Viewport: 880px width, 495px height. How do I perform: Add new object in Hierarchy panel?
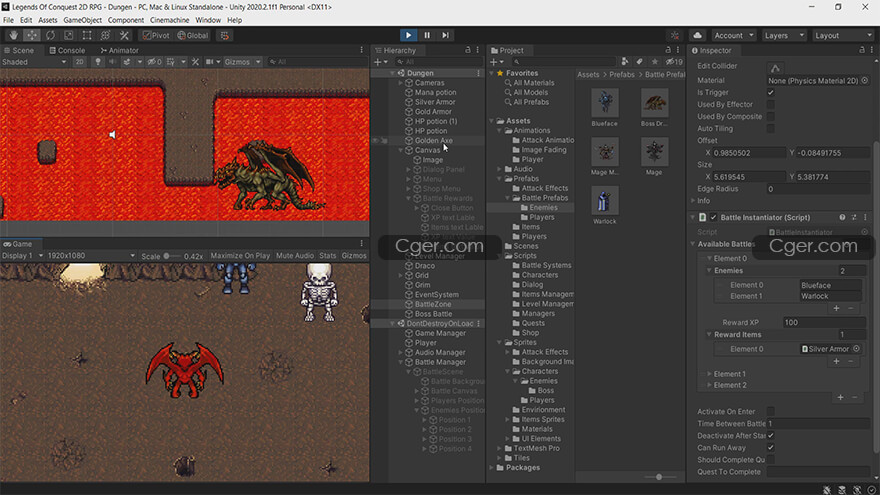[x=381, y=62]
